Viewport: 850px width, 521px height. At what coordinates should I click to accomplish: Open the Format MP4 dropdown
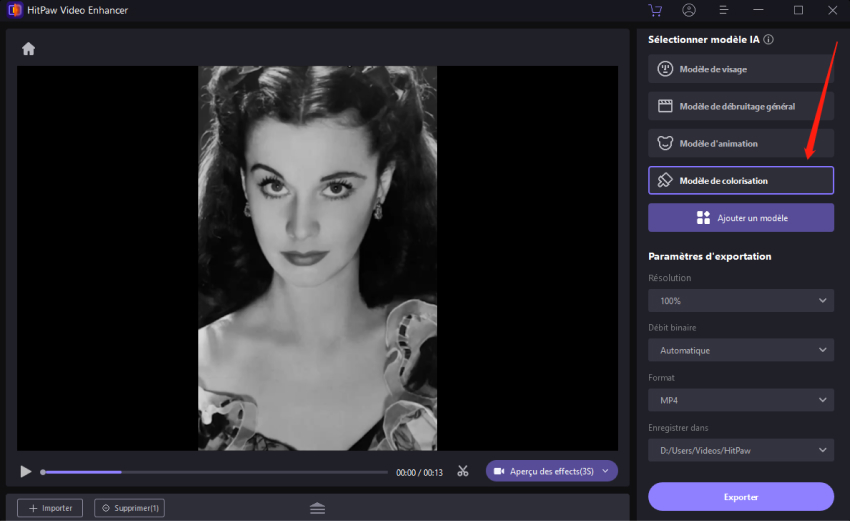click(x=740, y=400)
